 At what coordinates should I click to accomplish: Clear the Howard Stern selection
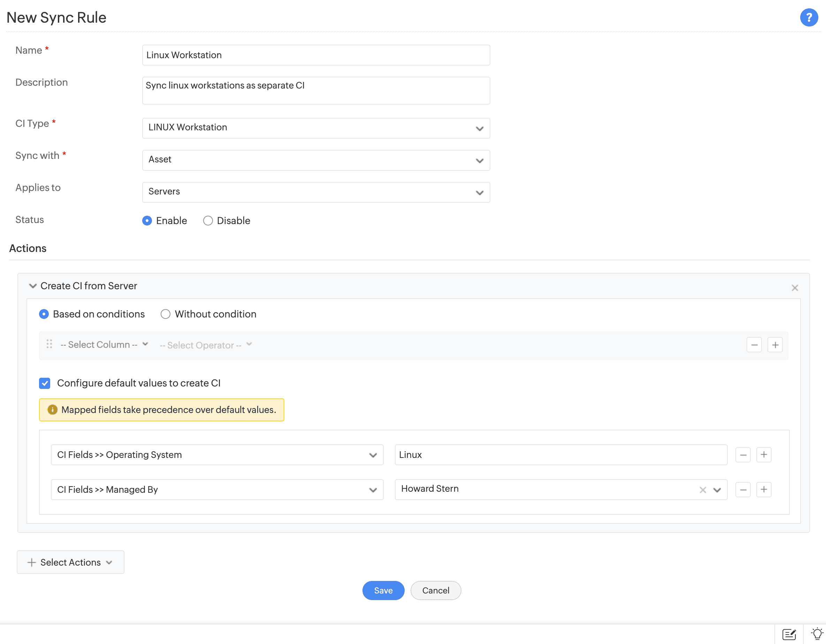click(x=703, y=490)
